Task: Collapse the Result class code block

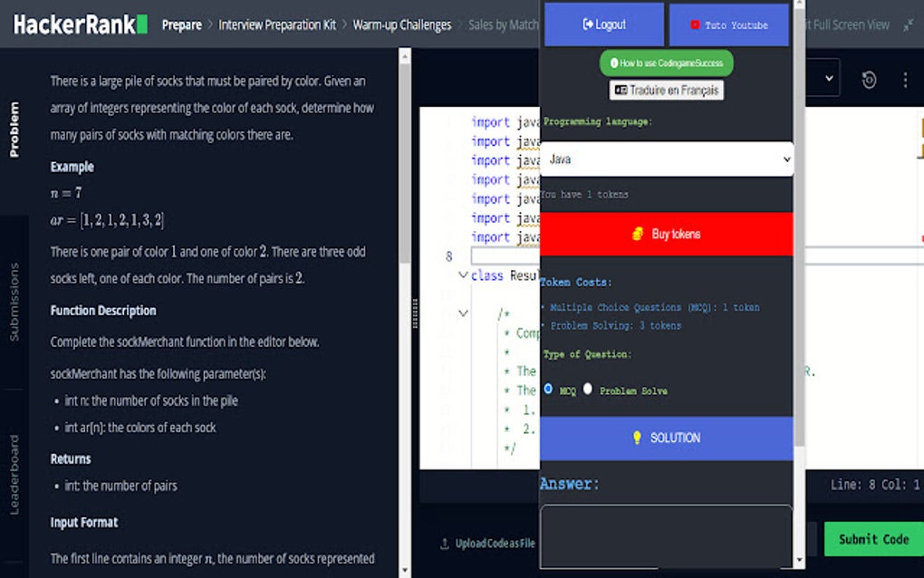Action: (x=462, y=275)
